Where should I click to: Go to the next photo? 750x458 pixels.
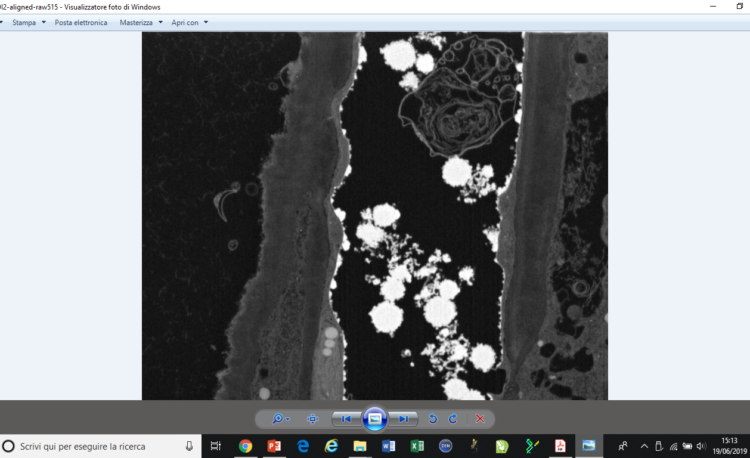click(404, 419)
